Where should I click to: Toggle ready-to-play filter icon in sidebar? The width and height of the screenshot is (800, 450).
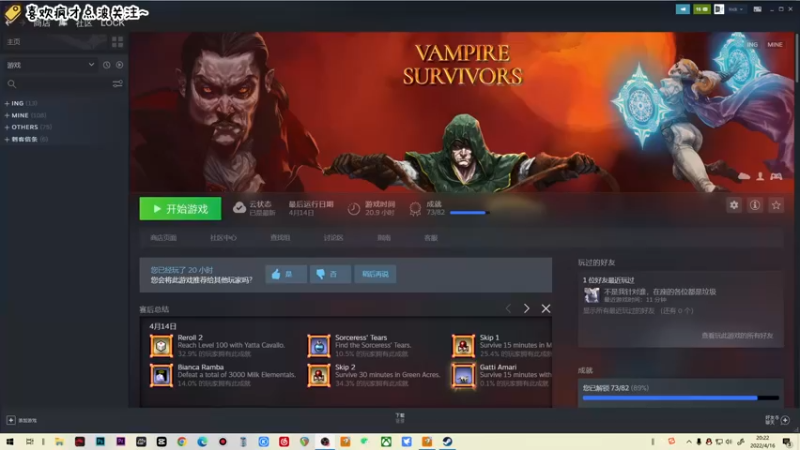[119, 65]
